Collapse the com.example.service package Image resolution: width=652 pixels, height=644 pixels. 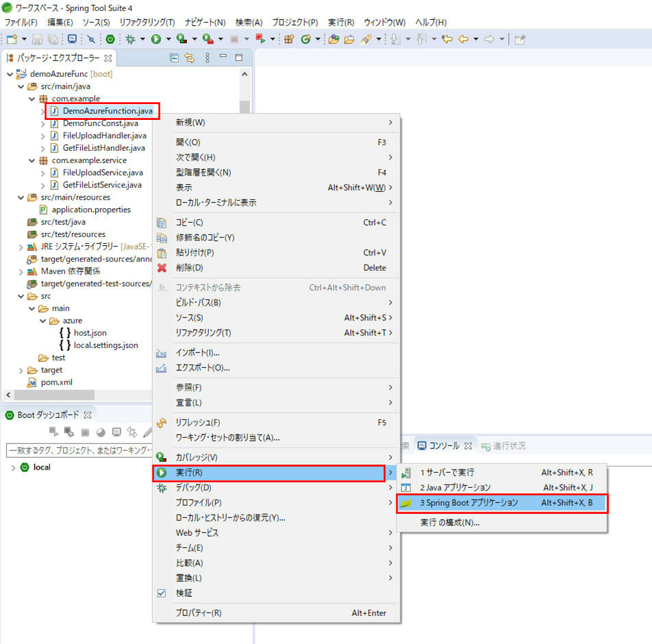point(32,160)
